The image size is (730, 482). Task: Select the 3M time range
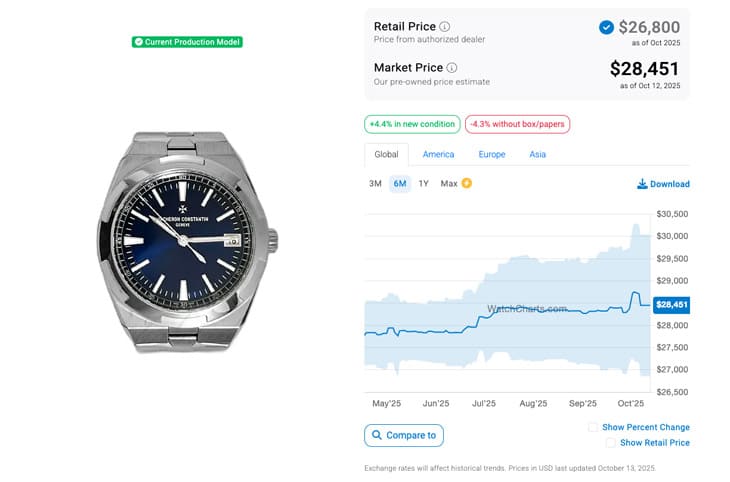[x=375, y=184]
